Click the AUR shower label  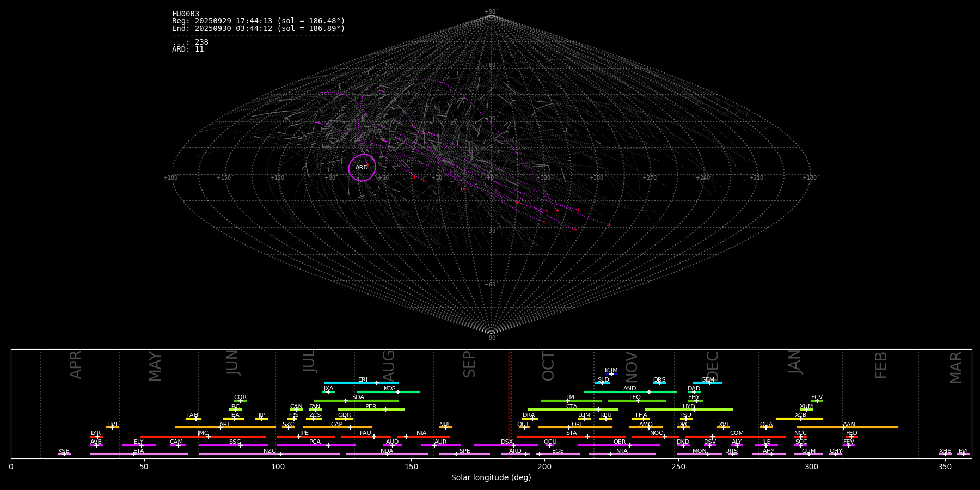click(x=440, y=442)
